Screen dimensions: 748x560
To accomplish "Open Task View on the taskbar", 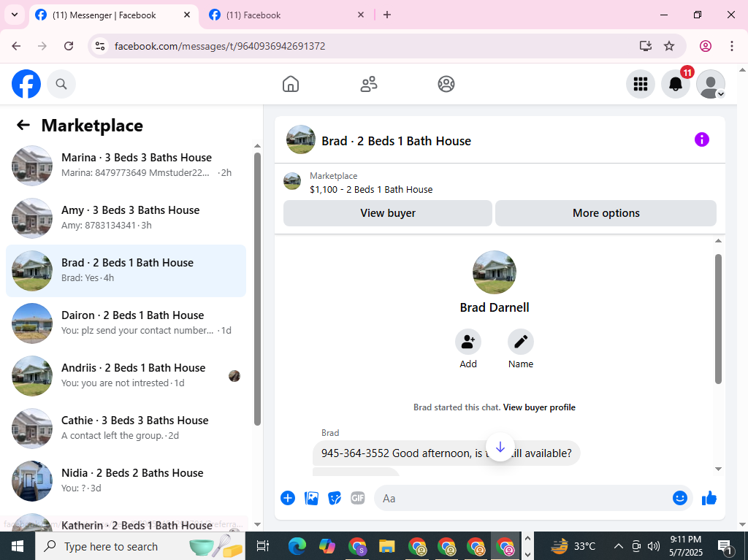I will pyautogui.click(x=263, y=547).
